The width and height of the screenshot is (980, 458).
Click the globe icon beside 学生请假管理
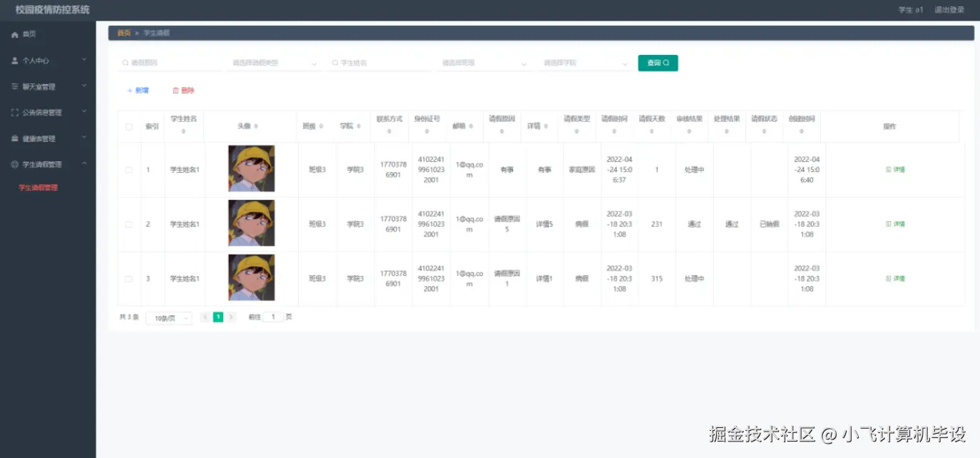[x=15, y=164]
